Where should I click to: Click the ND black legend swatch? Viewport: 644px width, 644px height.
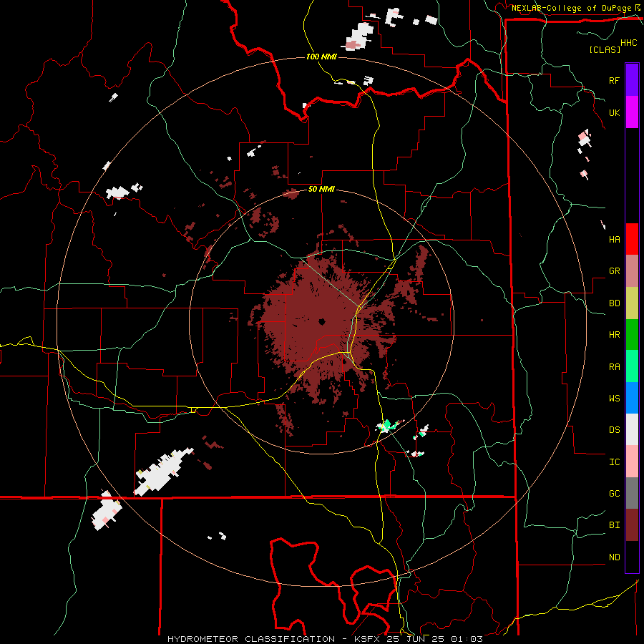pos(632,557)
